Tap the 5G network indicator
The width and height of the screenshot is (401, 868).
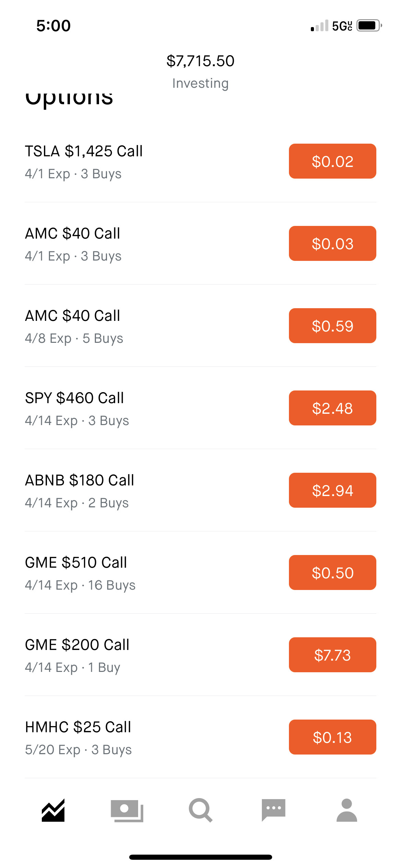pyautogui.click(x=342, y=26)
